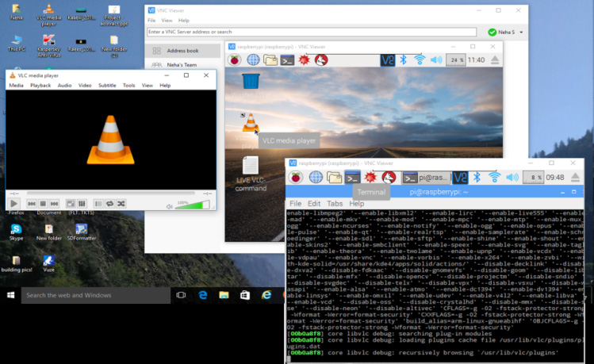Toggle loop mode in VLC

pos(109,204)
